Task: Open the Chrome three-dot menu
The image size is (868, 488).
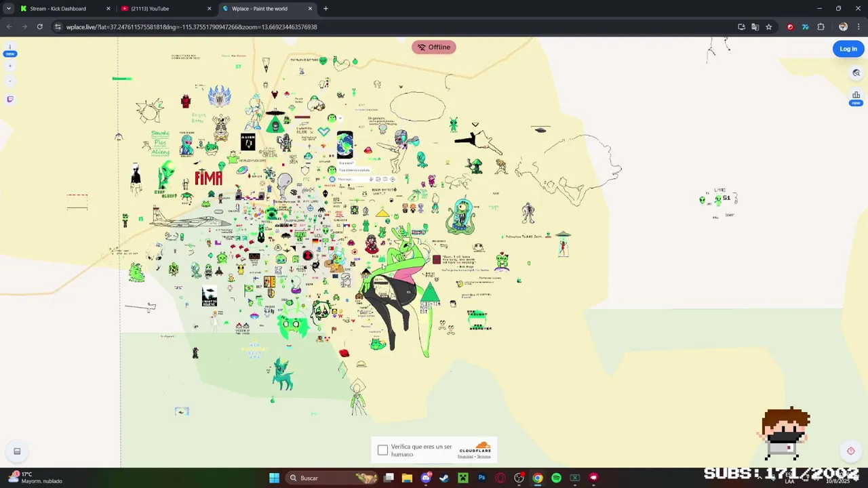Action: 858,27
